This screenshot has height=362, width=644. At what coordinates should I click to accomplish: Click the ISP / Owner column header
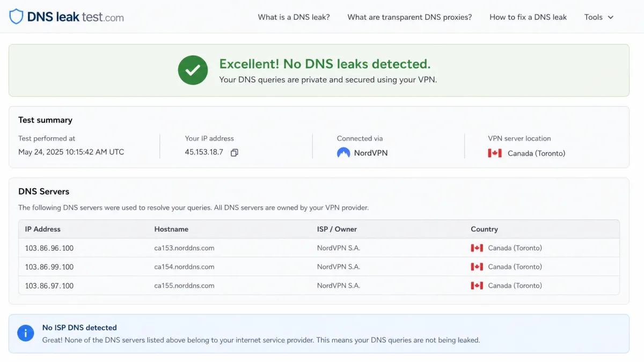(337, 229)
